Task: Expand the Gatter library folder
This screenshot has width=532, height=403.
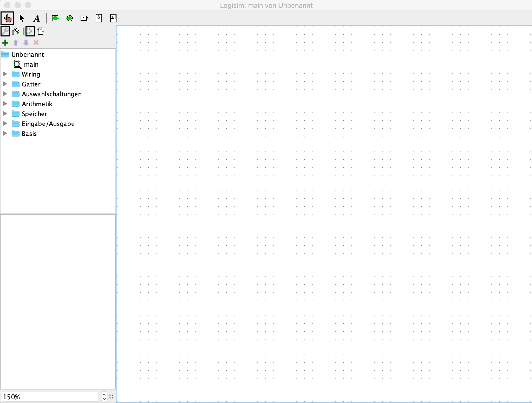Action: pos(5,84)
